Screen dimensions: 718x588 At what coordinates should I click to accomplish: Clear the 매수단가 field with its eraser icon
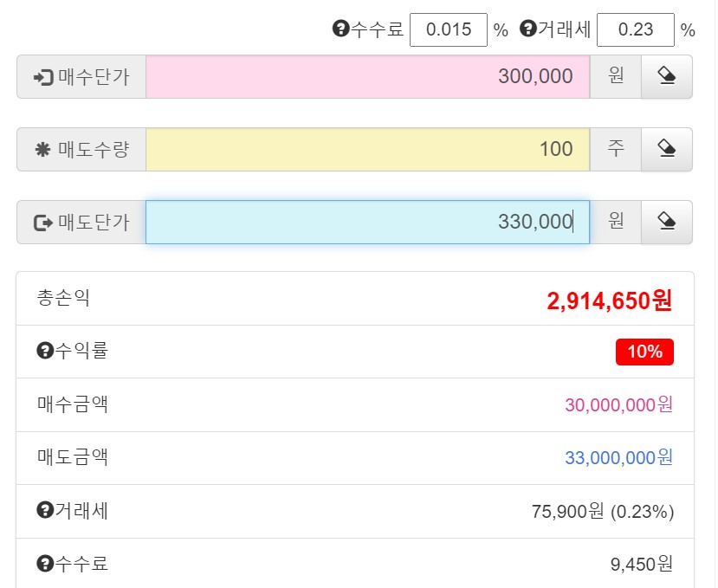click(x=665, y=76)
